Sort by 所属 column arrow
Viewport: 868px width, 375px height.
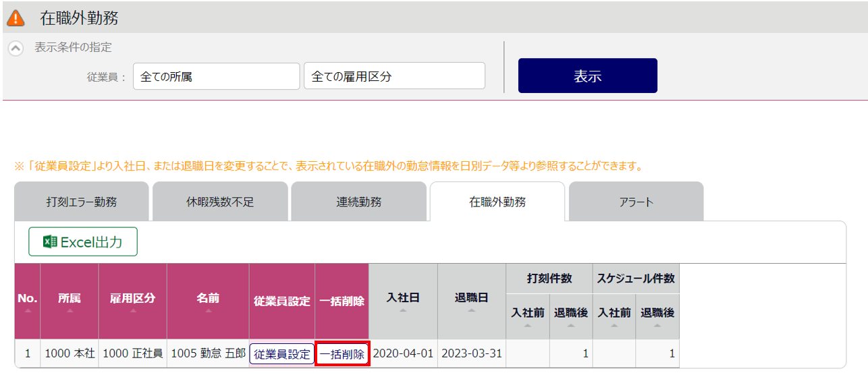click(x=69, y=311)
